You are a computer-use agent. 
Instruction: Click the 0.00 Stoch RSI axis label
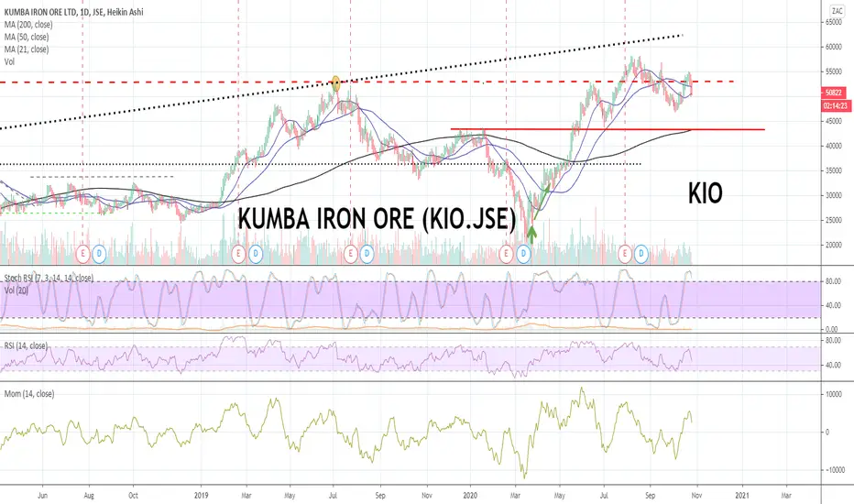(832, 330)
